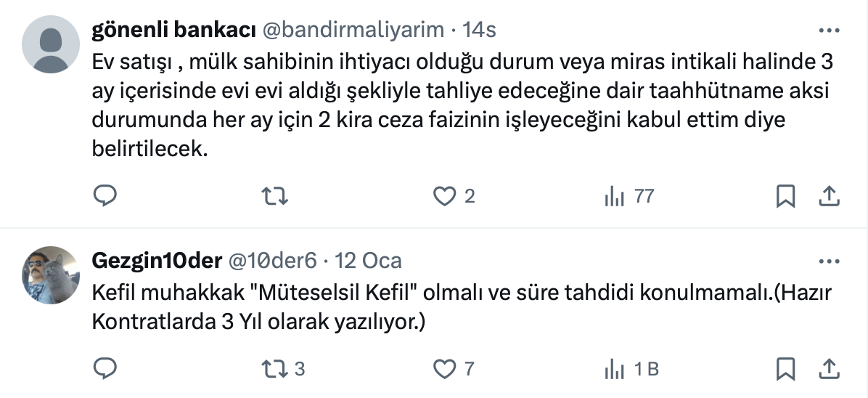The image size is (868, 398).
Task: Bookmark Gezgin10der's tweet
Action: [786, 368]
